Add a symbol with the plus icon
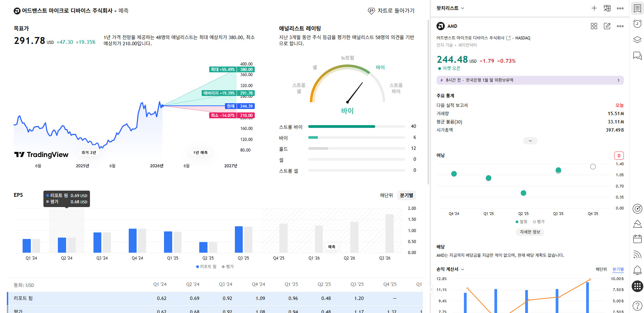 pos(594,8)
